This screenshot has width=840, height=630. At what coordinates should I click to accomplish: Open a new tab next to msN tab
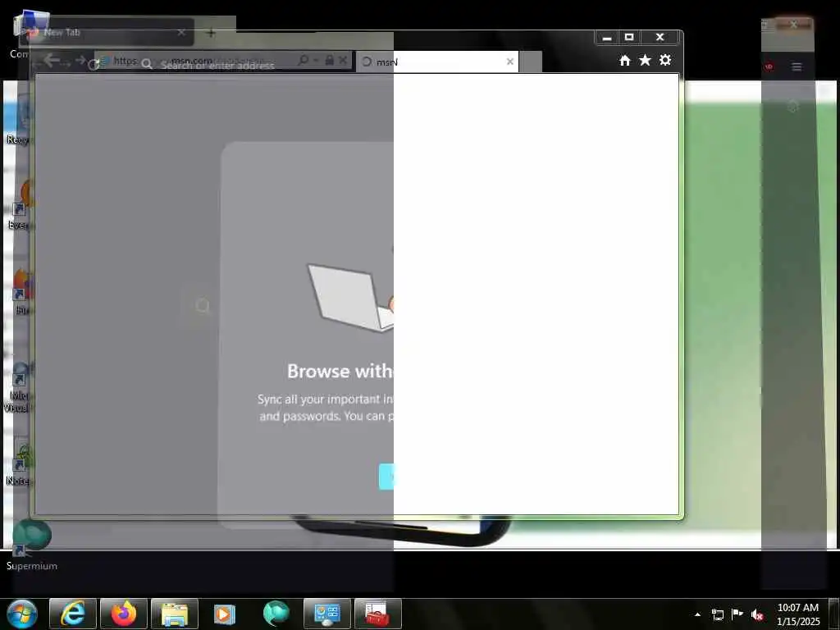[531, 62]
